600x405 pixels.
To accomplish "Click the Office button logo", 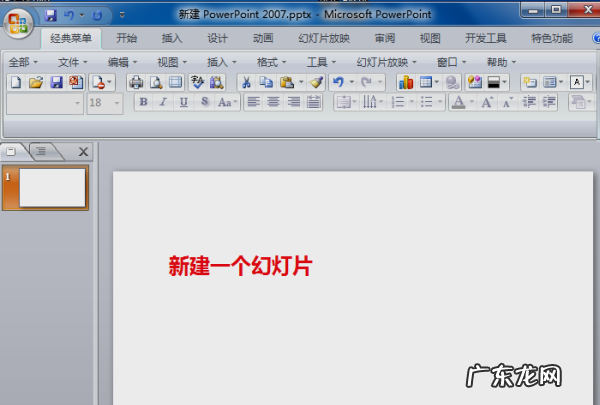I will point(19,22).
